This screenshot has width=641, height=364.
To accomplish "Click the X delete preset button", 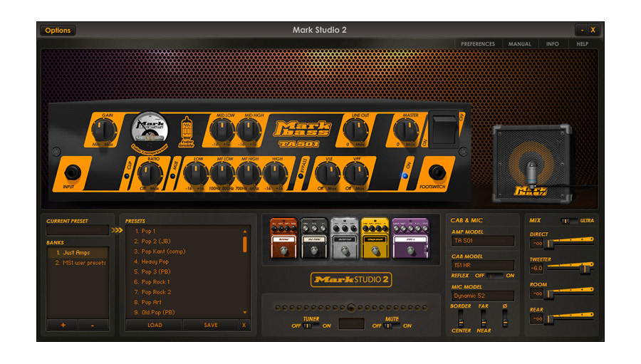I will [x=244, y=325].
